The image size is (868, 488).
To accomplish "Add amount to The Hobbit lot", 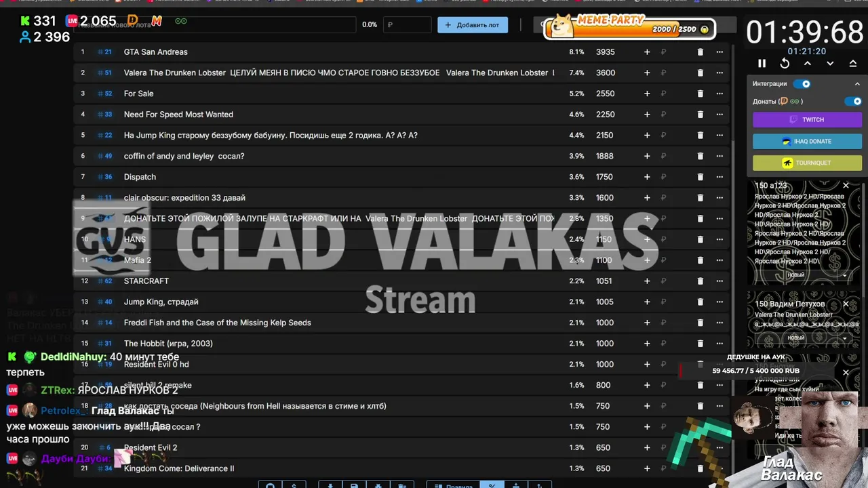I will pos(647,344).
